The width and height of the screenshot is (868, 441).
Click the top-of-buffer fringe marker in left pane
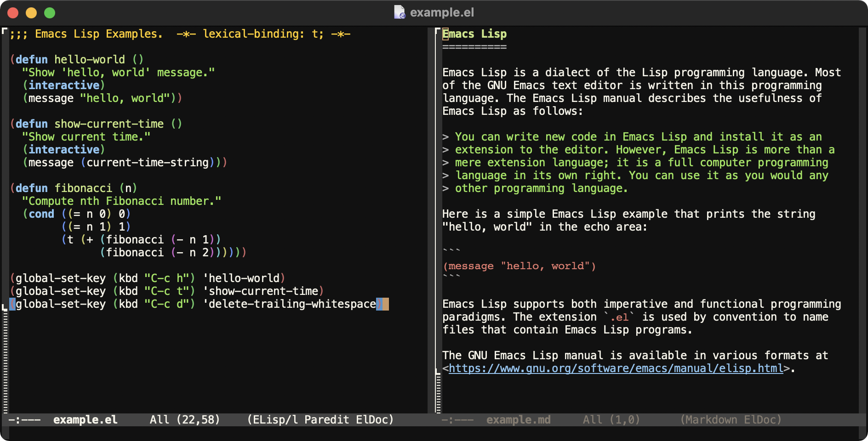click(x=5, y=31)
